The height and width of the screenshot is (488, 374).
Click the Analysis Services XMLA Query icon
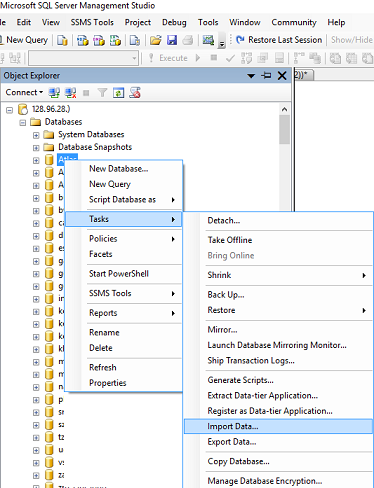coord(115,40)
